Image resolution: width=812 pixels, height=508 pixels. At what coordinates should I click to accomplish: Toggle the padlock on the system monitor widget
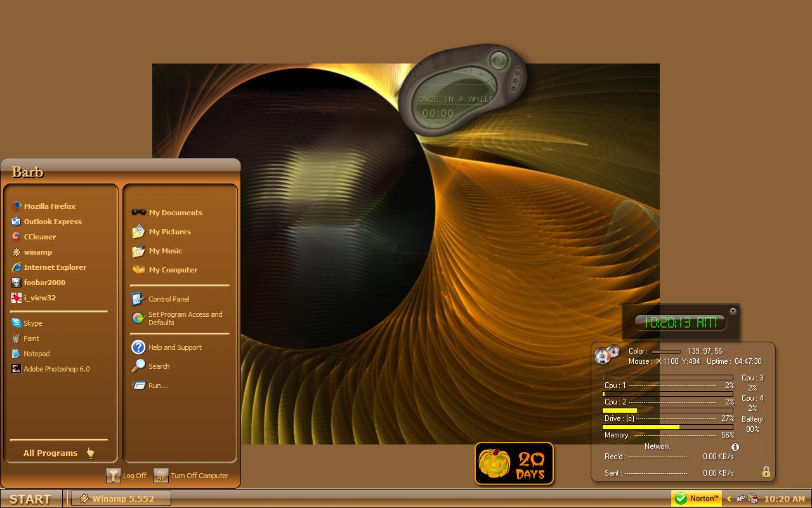click(766, 472)
